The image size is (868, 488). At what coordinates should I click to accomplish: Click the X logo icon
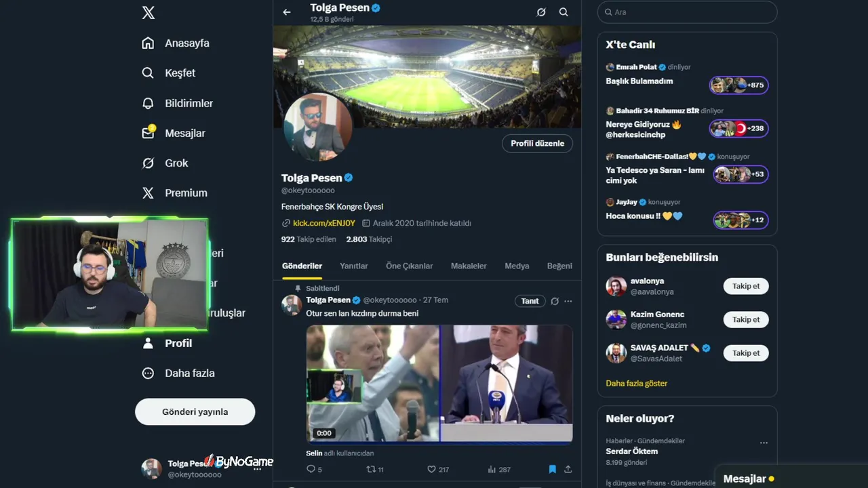click(149, 12)
